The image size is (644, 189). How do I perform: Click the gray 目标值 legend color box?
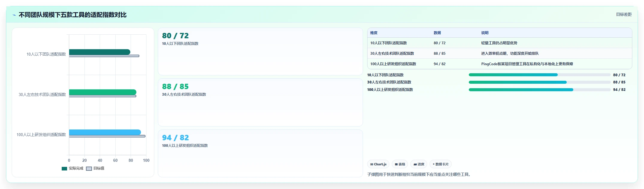click(89, 169)
